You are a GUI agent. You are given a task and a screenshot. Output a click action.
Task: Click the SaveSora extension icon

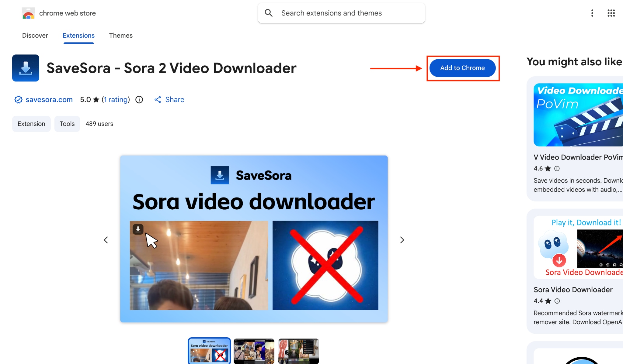(26, 68)
